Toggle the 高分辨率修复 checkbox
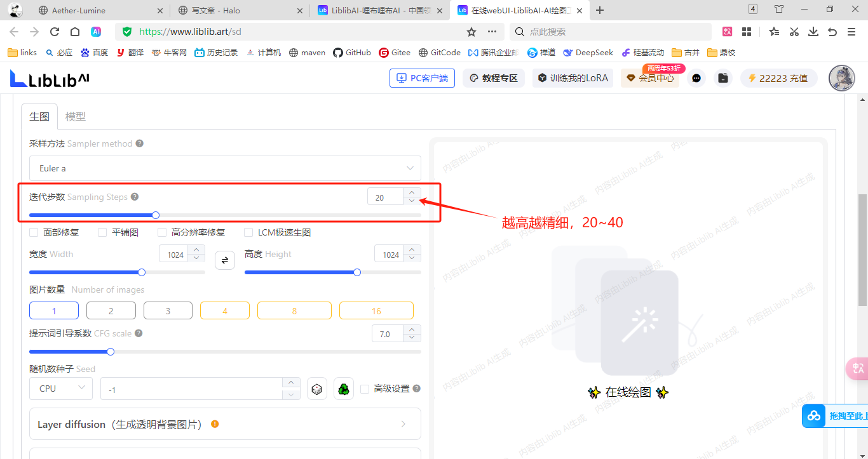 162,232
